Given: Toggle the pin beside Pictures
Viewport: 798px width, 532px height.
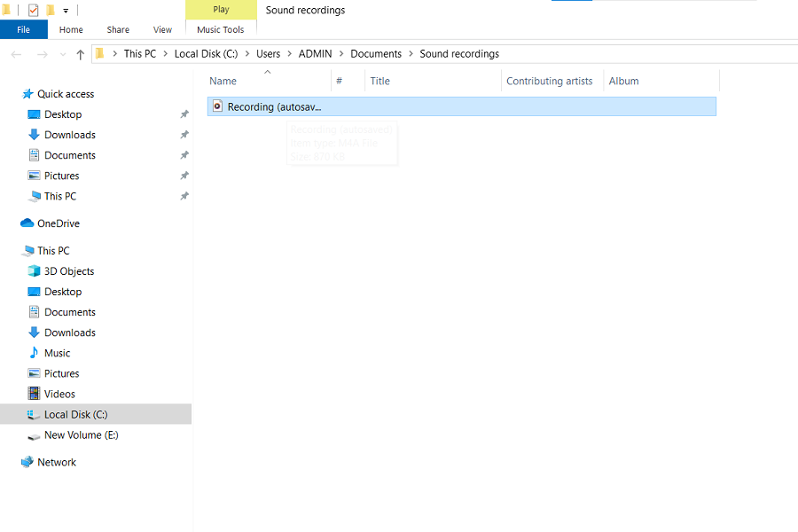Looking at the screenshot, I should pos(184,176).
